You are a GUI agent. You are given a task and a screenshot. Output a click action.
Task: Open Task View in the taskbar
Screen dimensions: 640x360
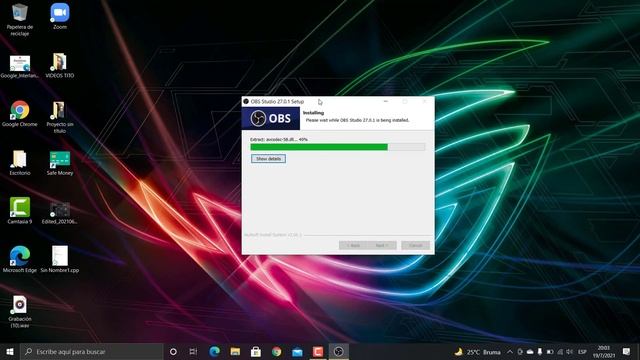193,351
